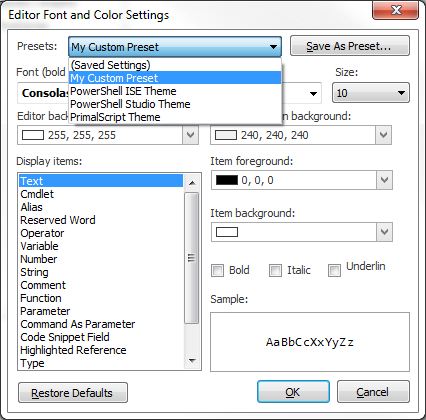Expand the Item foreground color dropdown
The image size is (426, 420).
pyautogui.click(x=384, y=180)
